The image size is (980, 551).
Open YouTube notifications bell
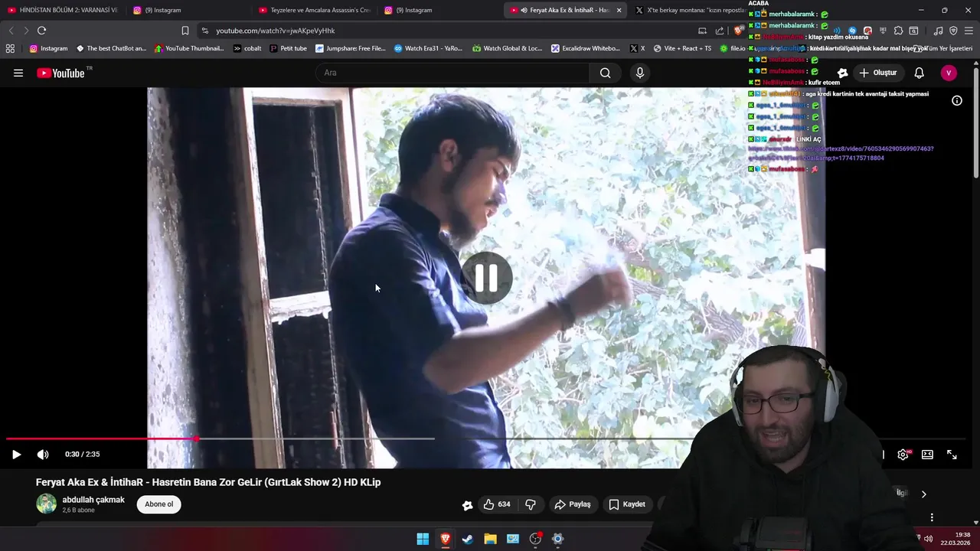pos(919,73)
